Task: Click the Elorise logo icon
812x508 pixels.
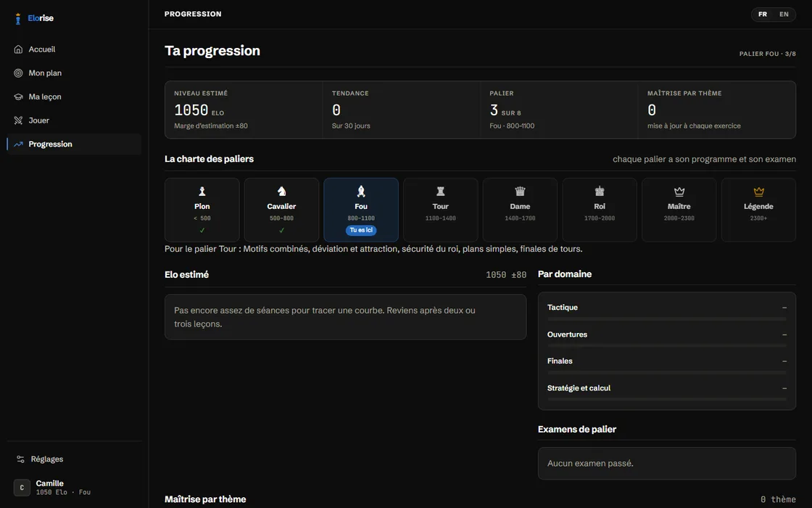Action: tap(18, 19)
